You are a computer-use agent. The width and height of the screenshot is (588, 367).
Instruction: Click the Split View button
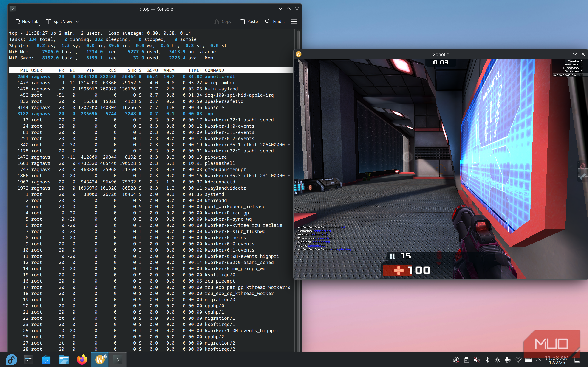(59, 21)
